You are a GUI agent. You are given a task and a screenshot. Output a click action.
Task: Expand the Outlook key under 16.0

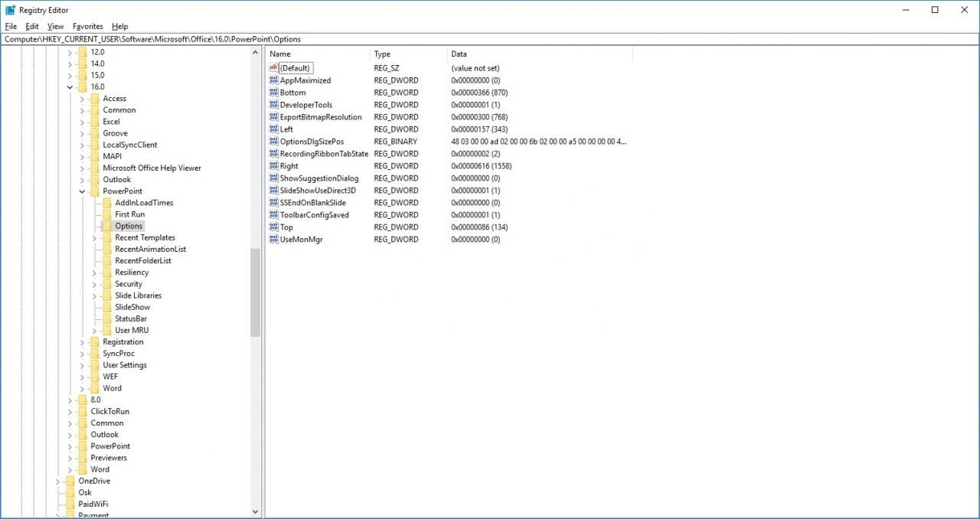[82, 180]
